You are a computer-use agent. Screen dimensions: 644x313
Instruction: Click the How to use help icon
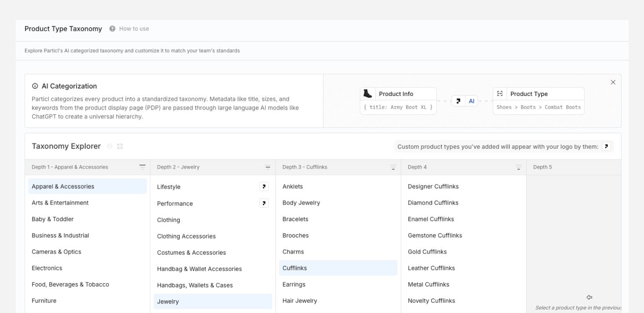pos(113,29)
